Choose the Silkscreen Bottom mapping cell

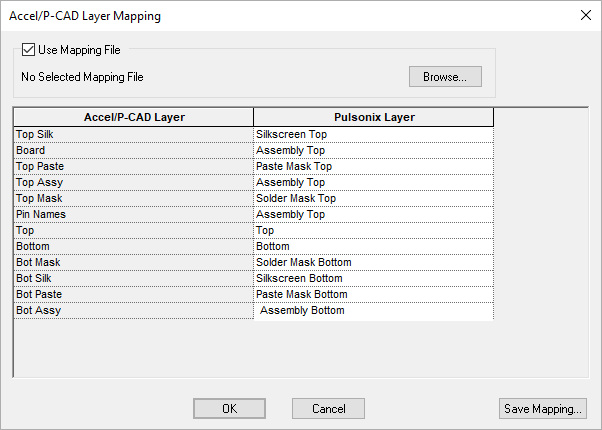373,278
